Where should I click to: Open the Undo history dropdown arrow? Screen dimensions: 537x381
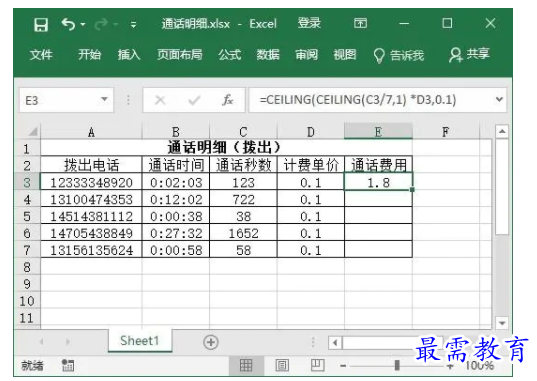[x=83, y=25]
